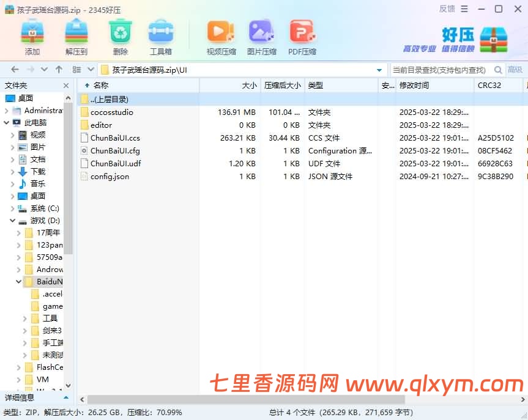Click the 删除 (Delete) recycle icon

[x=120, y=35]
